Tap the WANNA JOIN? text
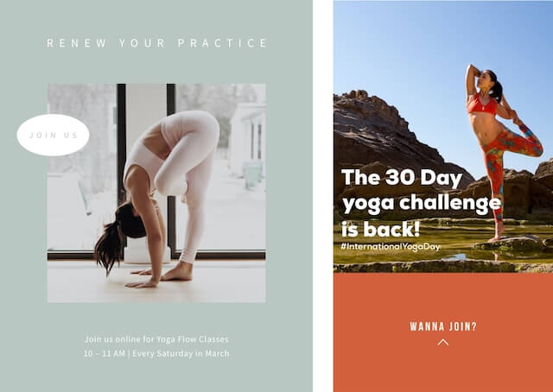The image size is (553, 392). point(443,326)
